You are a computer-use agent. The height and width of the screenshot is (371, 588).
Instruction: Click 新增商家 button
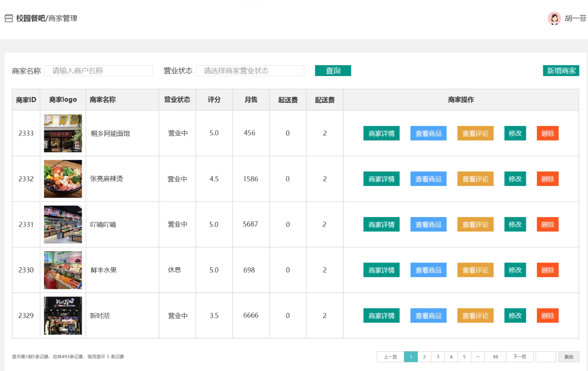[561, 70]
